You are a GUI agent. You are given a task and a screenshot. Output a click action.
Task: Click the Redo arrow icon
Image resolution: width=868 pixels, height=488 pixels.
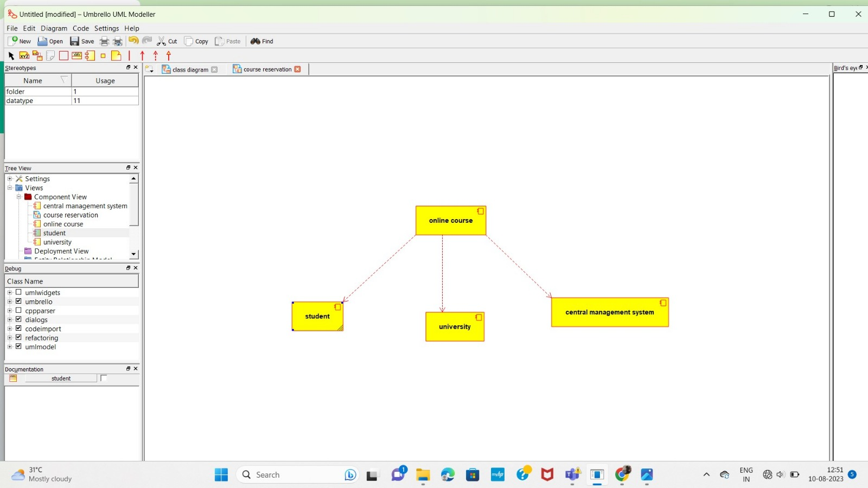(147, 41)
